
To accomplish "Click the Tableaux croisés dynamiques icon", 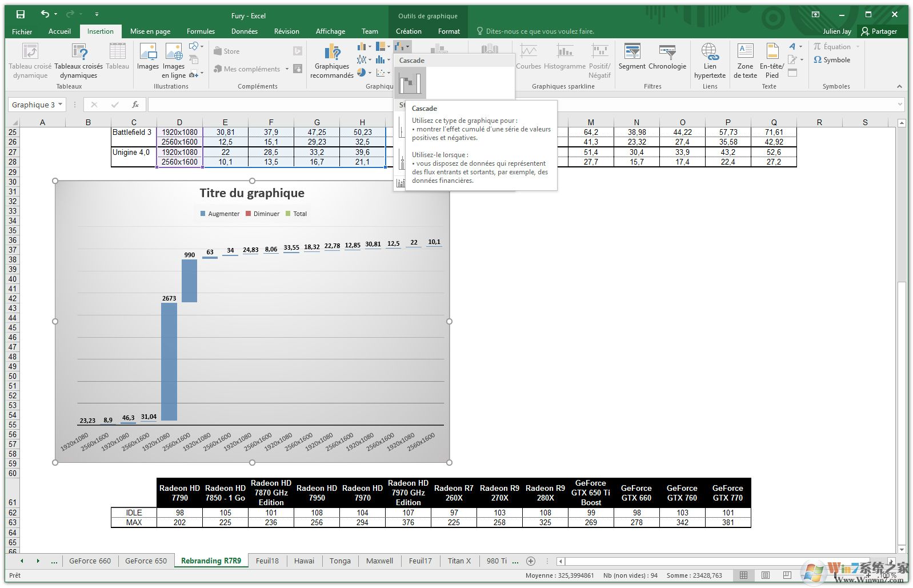I will click(79, 62).
